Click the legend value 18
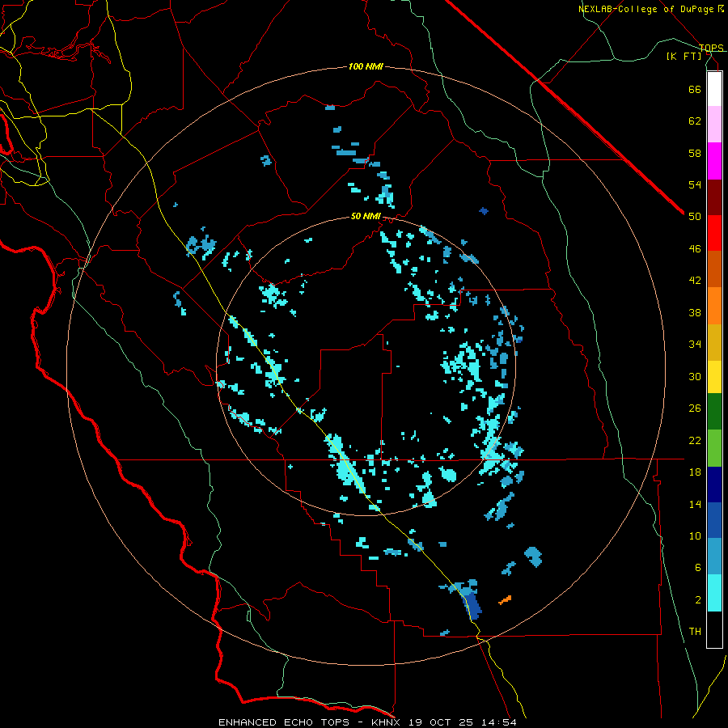Screen dimensions: 728x728 [695, 472]
